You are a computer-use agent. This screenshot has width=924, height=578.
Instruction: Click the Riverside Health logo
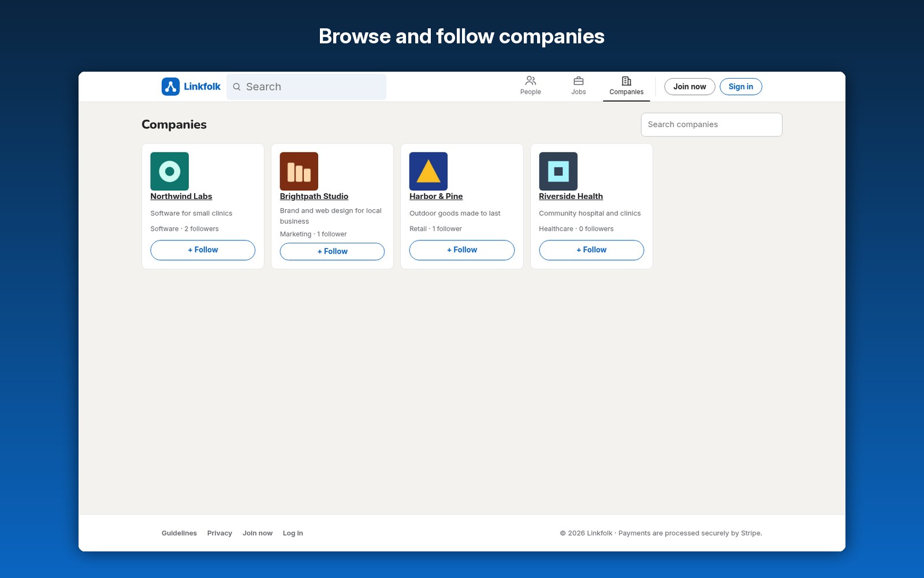click(x=558, y=171)
